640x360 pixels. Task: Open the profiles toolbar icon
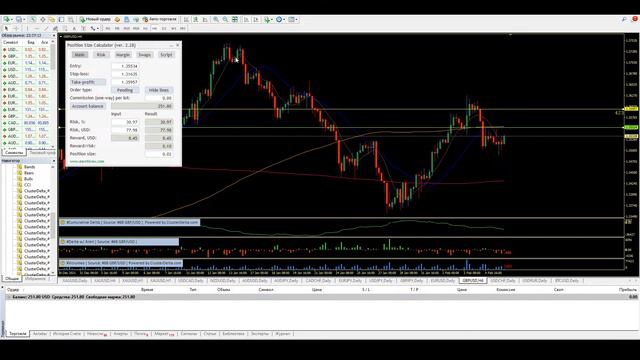(20, 19)
